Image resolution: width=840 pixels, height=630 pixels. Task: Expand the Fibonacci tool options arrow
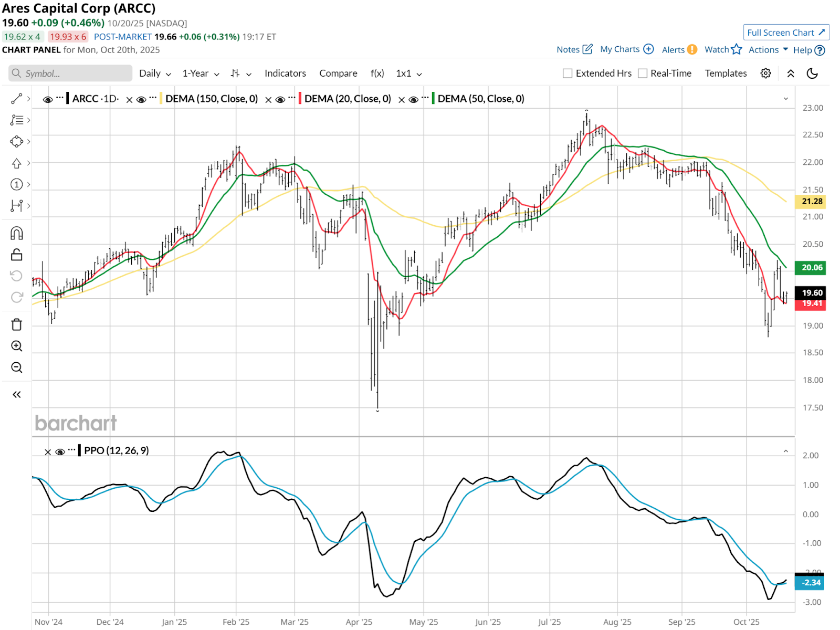click(x=28, y=120)
